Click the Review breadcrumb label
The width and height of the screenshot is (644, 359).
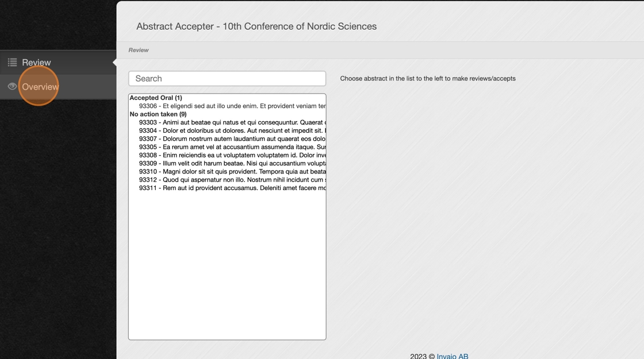[139, 50]
